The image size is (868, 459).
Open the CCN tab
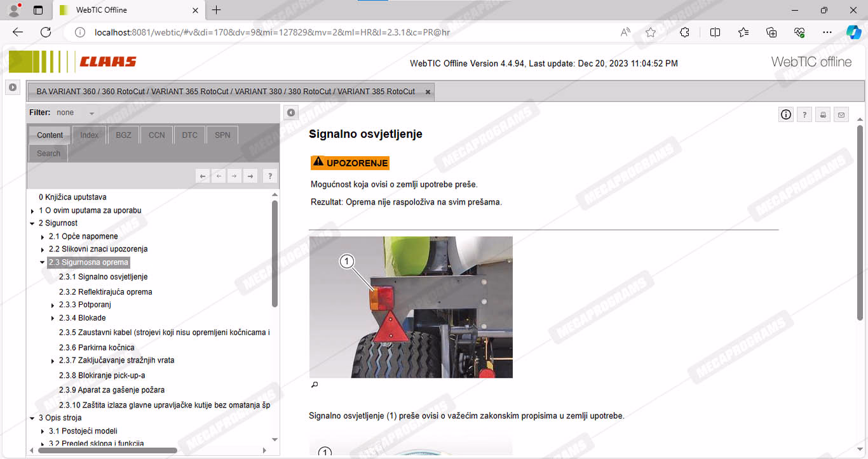pos(156,135)
